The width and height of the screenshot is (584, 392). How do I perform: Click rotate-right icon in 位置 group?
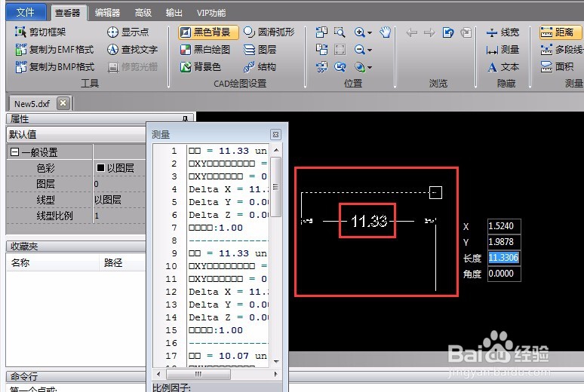click(x=321, y=50)
